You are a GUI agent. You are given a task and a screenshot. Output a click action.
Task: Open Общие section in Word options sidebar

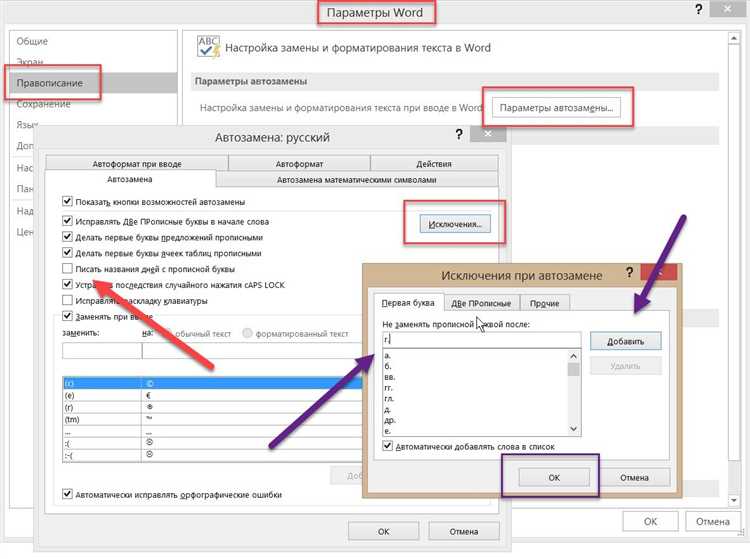[32, 41]
